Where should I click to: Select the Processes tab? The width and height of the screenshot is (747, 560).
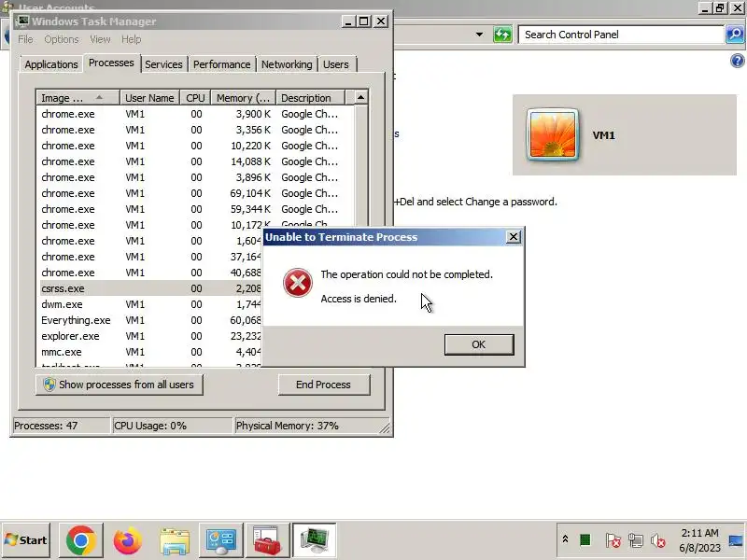tap(111, 63)
